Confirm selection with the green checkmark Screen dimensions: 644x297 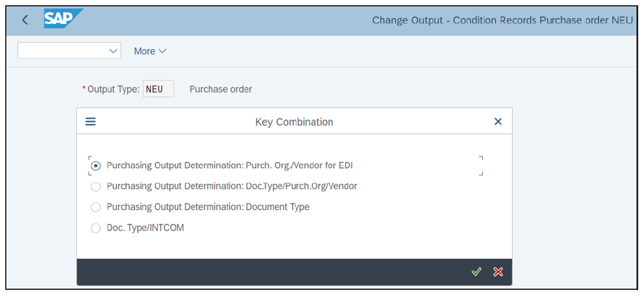476,272
